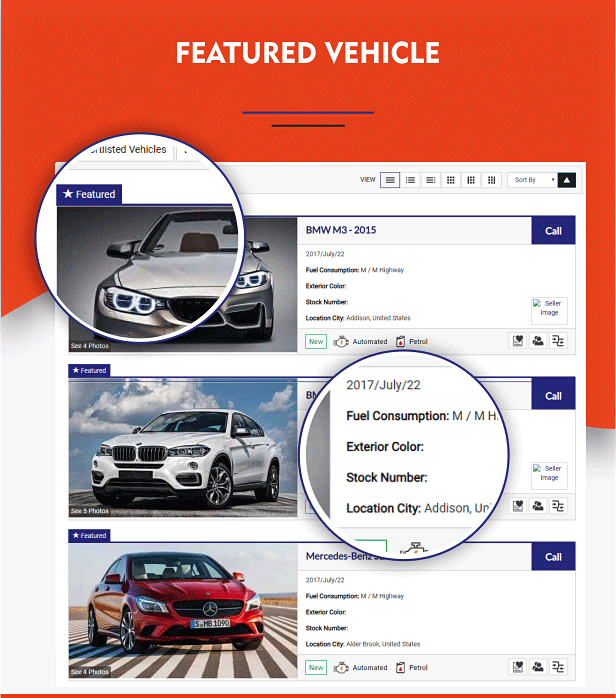Click 'Location City: Alder Brook, United States' text
The image size is (616, 698).
pos(363,644)
